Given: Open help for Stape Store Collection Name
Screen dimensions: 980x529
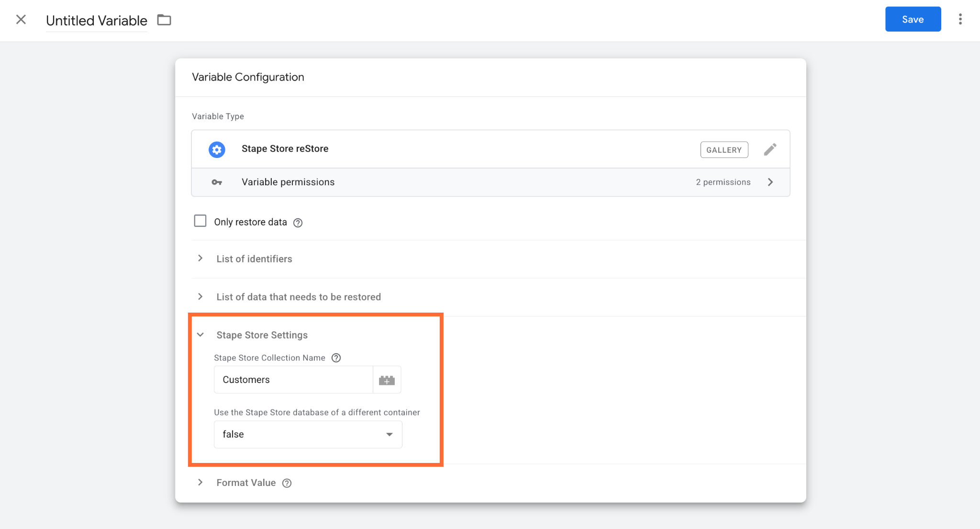Looking at the screenshot, I should (336, 358).
